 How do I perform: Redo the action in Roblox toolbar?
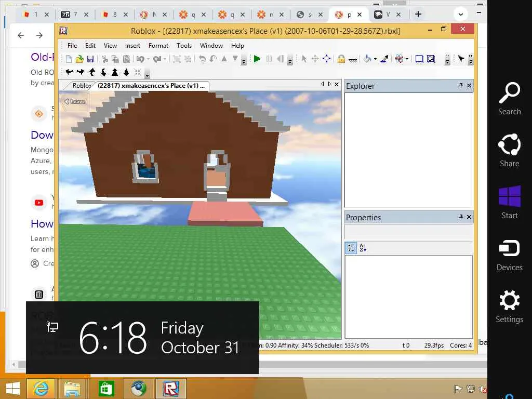[x=157, y=59]
